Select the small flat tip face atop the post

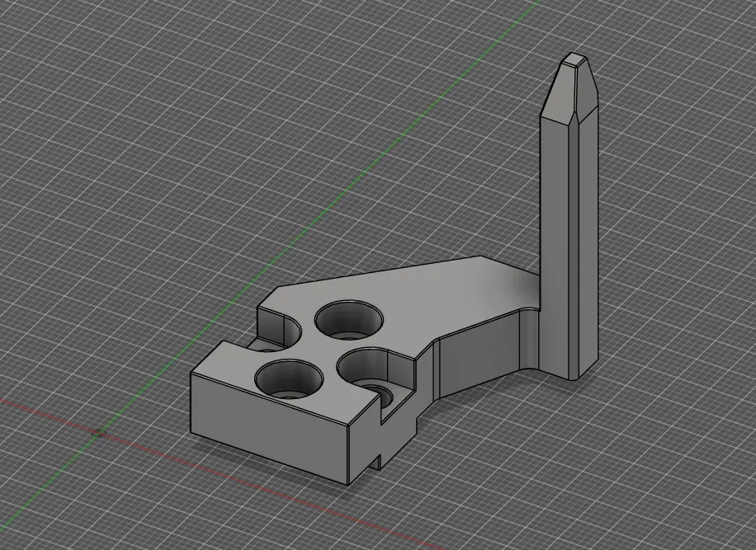pyautogui.click(x=574, y=59)
